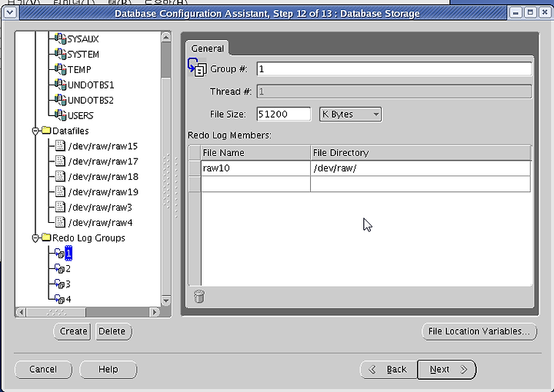Click the /dev/raw/raw15 datafile icon
Image resolution: width=554 pixels, height=392 pixels.
pos(61,145)
